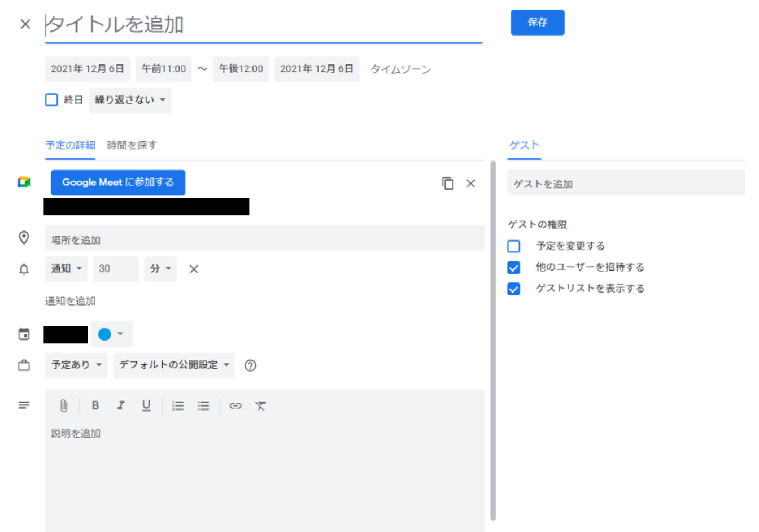Screen dimensions: 759x532
Task: Insert a bulleted list
Action: pos(203,405)
